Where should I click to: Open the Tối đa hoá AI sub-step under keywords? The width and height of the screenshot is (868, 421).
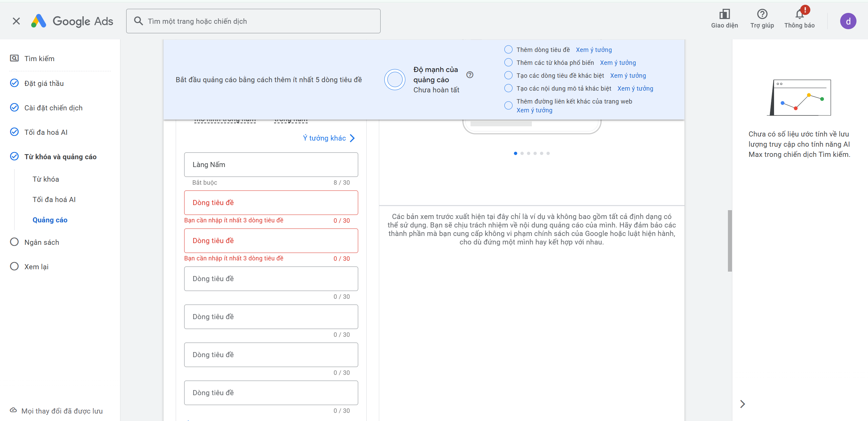coord(54,199)
